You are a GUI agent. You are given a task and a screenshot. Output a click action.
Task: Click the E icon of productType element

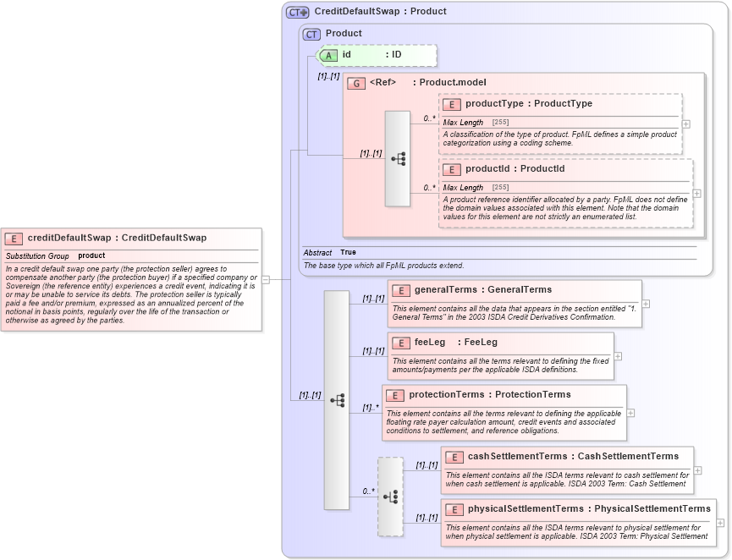coord(451,105)
